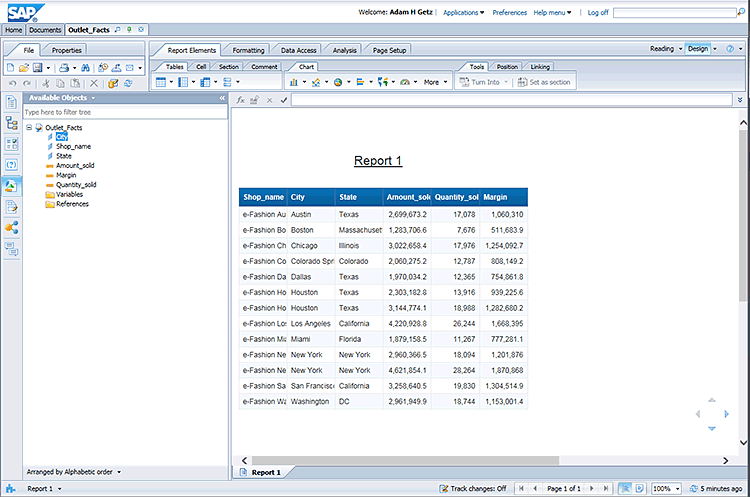Click the horizontal scrollbar under the report
750x497 pixels.
click(x=405, y=460)
